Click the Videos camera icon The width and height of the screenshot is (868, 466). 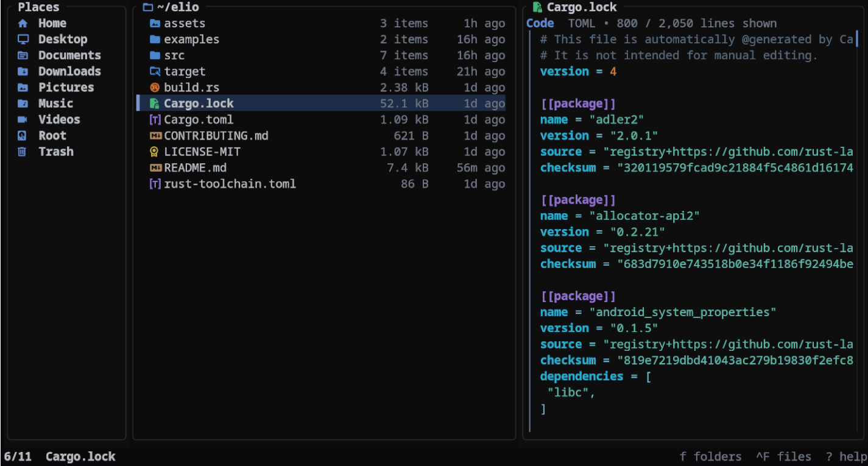(23, 120)
